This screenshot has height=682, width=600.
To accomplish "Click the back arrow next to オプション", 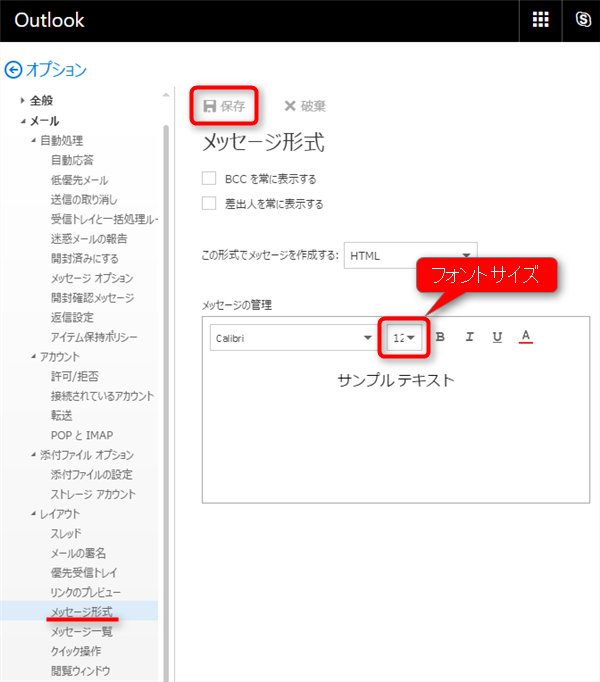I will point(13,70).
